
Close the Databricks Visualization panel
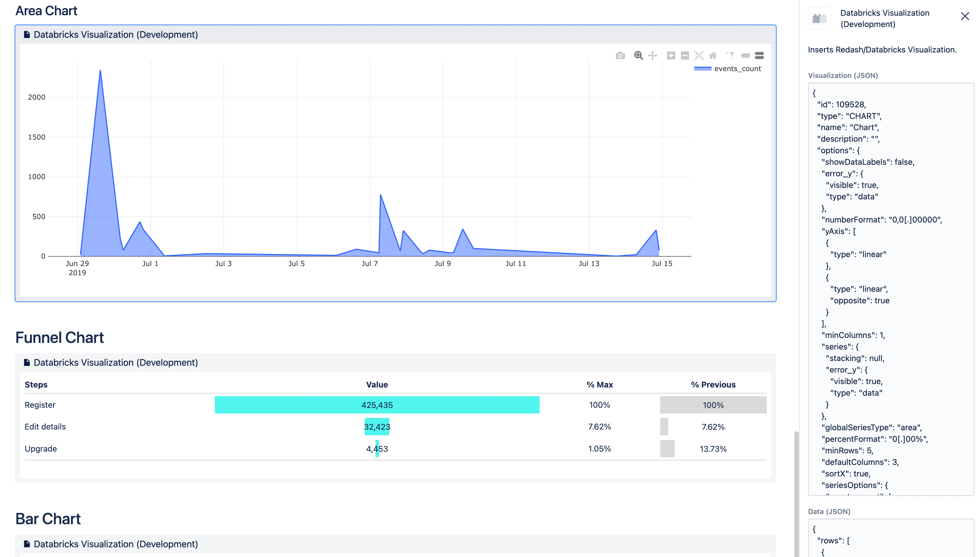coord(965,16)
